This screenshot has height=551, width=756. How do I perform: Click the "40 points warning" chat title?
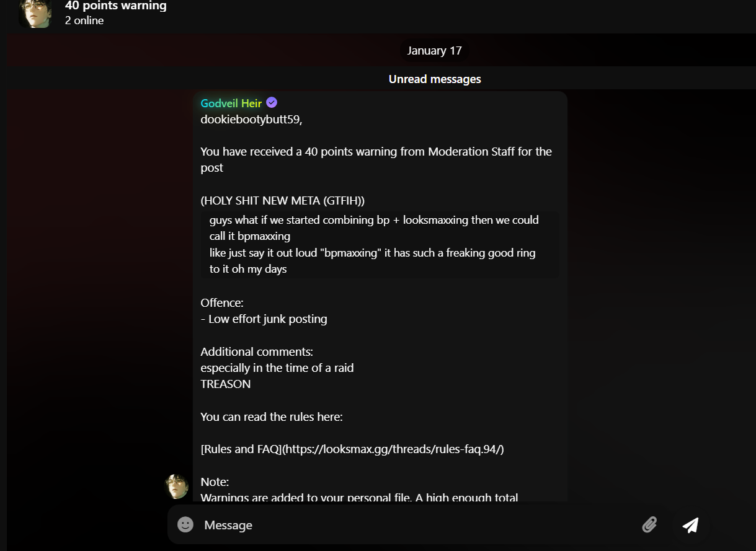coord(115,6)
